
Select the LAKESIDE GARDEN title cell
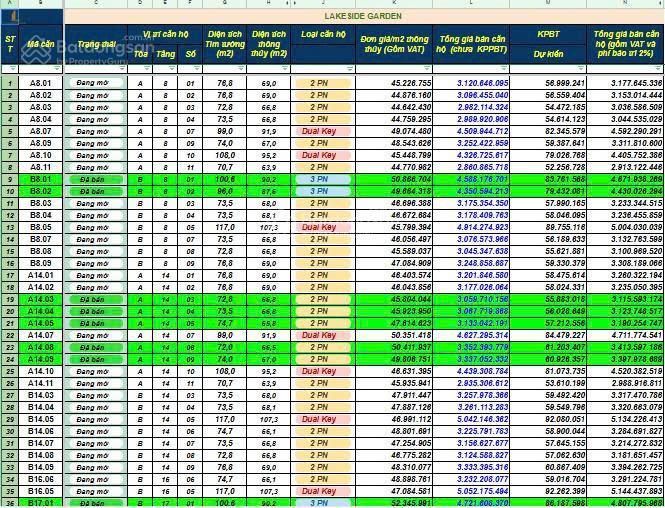pos(363,16)
